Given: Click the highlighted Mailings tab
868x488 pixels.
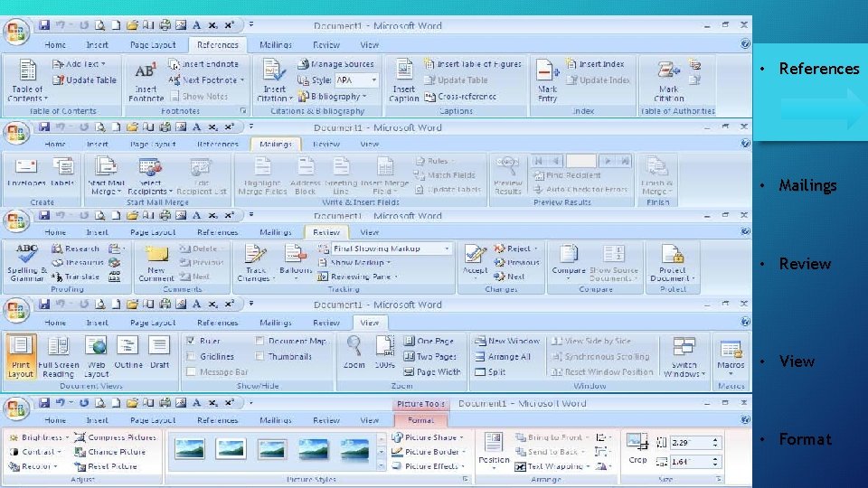Looking at the screenshot, I should point(276,144).
